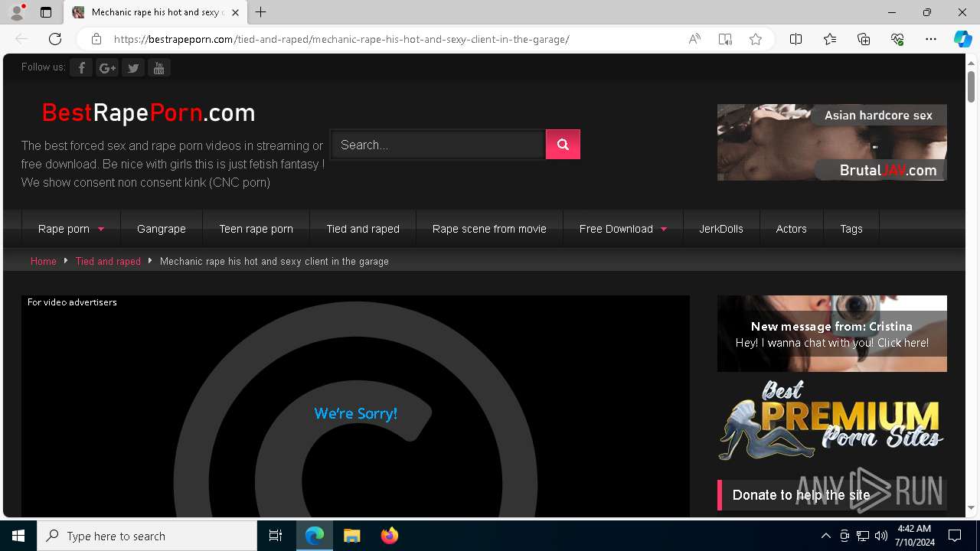
Task: Show hidden system tray icons
Action: tap(826, 536)
